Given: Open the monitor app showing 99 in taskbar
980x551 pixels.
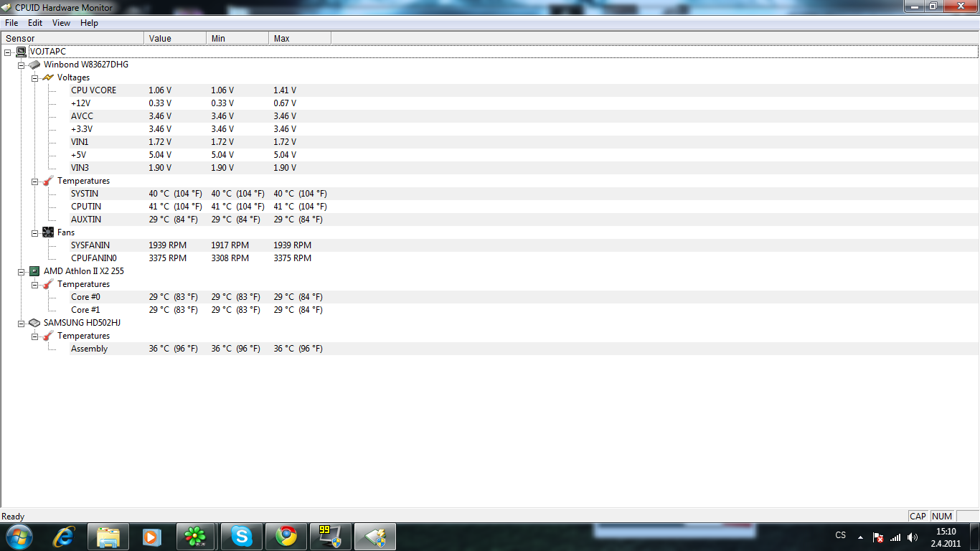Looking at the screenshot, I should 331,537.
